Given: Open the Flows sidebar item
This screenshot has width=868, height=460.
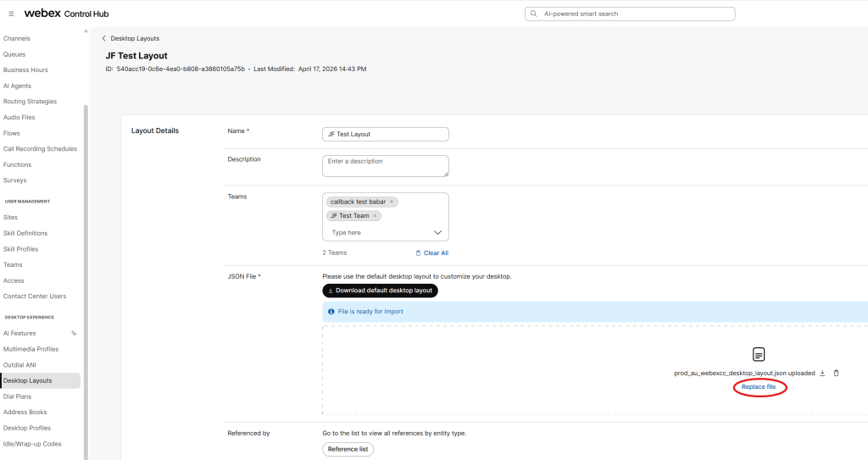Looking at the screenshot, I should 12,133.
